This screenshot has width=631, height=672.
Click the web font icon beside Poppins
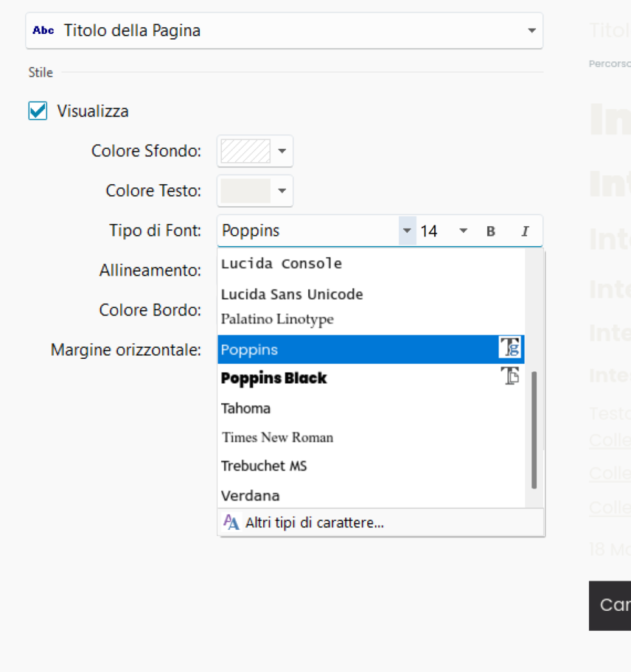[510, 349]
